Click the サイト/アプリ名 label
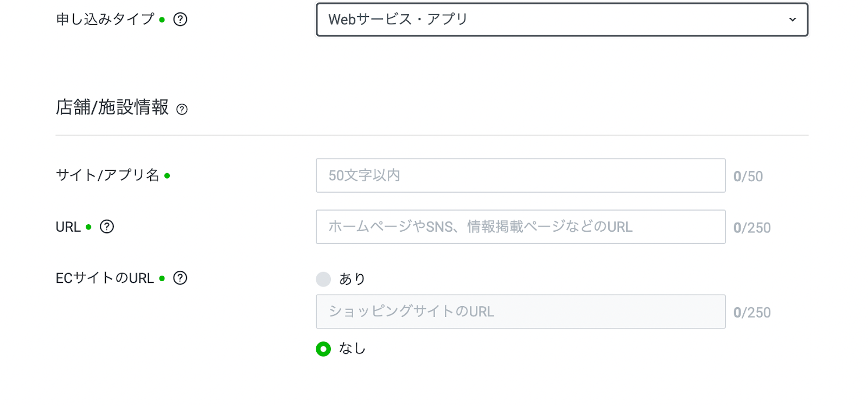This screenshot has height=406, width=868. click(x=107, y=175)
